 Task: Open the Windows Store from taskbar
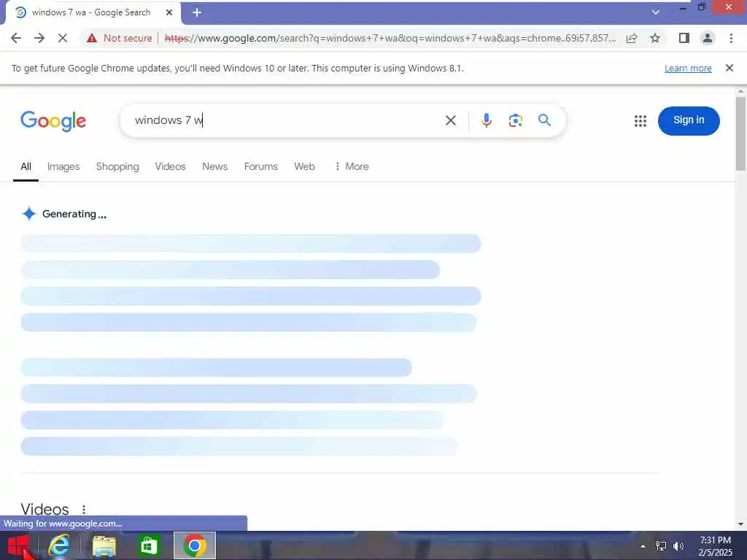(149, 545)
